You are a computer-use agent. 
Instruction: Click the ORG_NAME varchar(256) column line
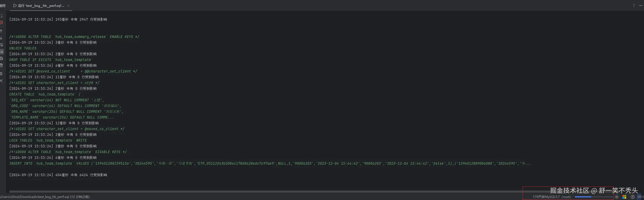pos(66,112)
